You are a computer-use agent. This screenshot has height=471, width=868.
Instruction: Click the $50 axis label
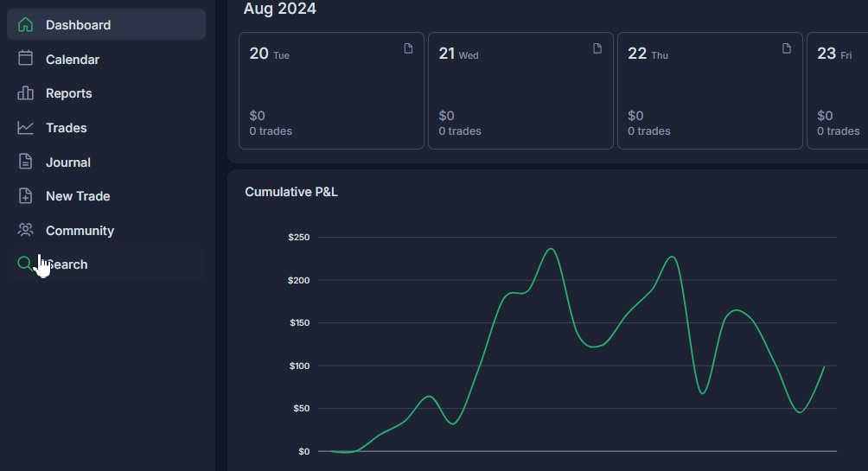(302, 409)
